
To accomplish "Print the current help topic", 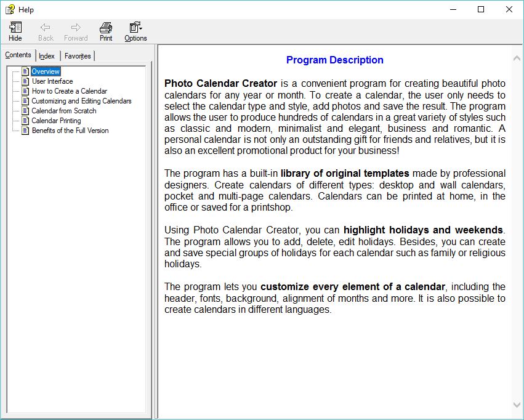I will pyautogui.click(x=106, y=32).
